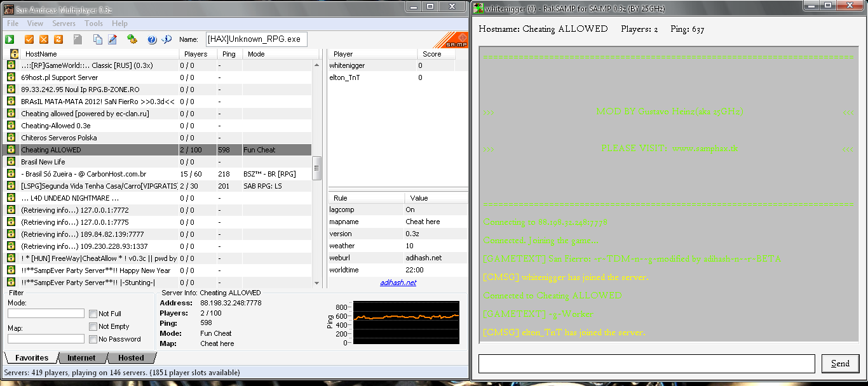Click the orange checkmark Add Server icon

coord(29,39)
